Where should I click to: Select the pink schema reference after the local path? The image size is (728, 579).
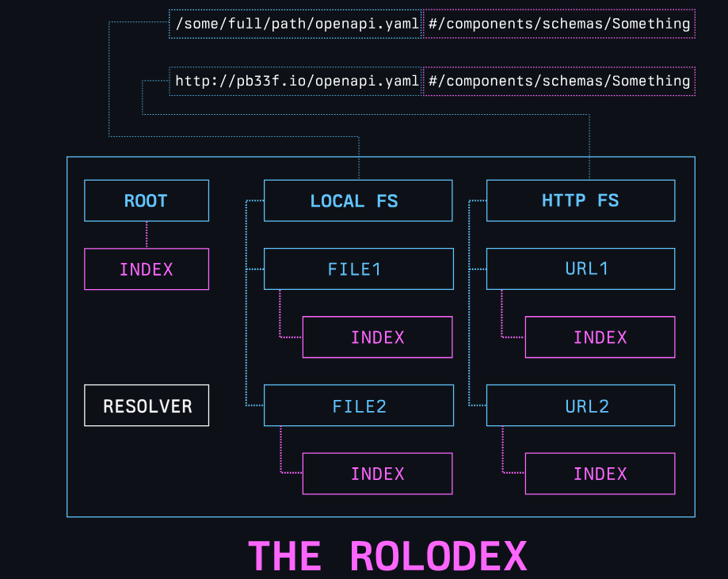(x=559, y=24)
